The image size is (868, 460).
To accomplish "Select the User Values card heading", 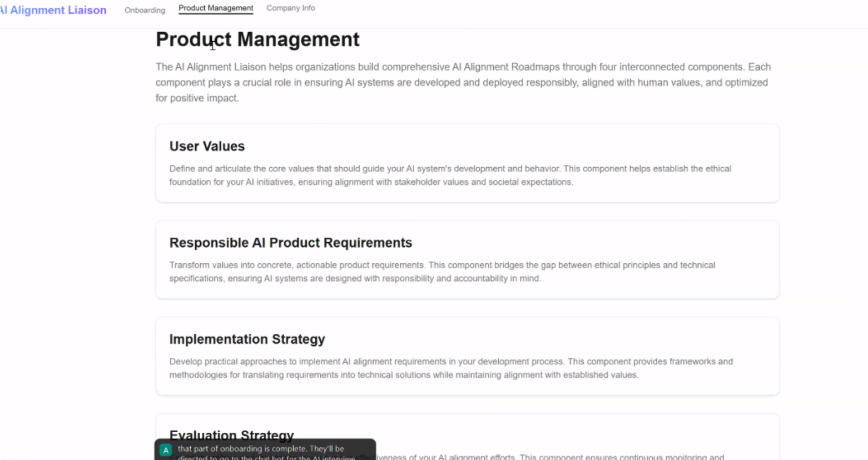I will click(207, 146).
